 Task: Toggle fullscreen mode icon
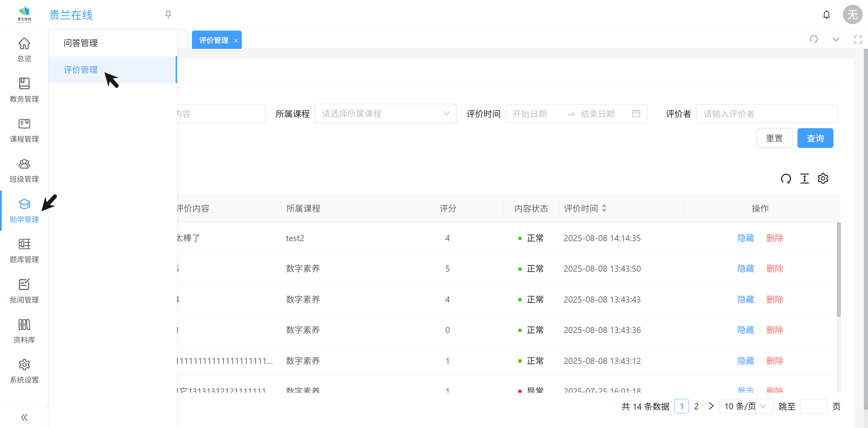click(x=858, y=39)
